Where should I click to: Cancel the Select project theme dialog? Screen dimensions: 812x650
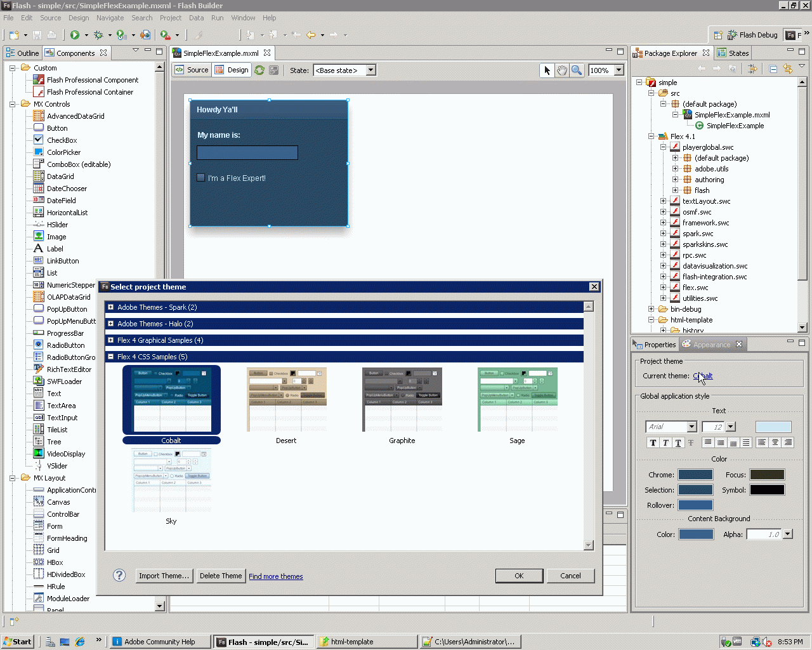(570, 576)
